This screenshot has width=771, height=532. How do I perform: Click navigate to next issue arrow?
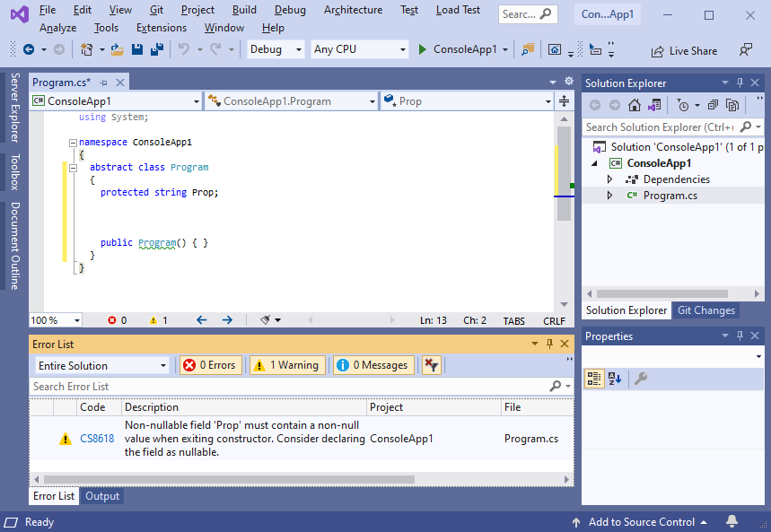pyautogui.click(x=227, y=320)
